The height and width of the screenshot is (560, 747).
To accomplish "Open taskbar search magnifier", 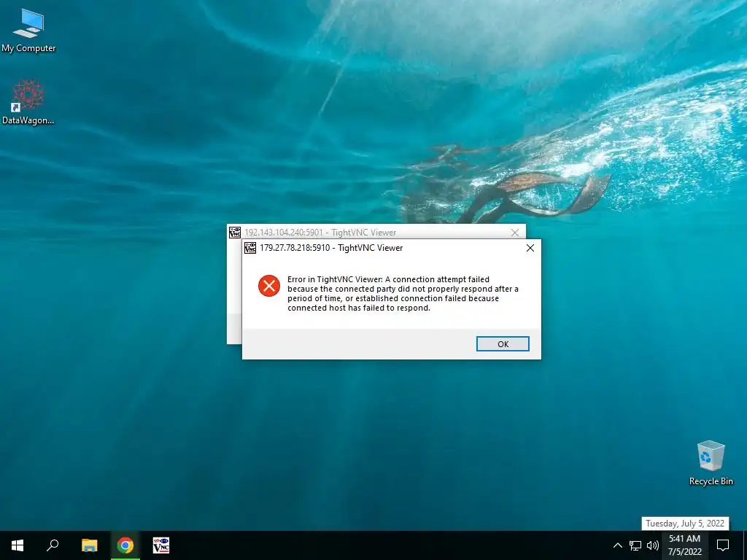I will pyautogui.click(x=53, y=545).
